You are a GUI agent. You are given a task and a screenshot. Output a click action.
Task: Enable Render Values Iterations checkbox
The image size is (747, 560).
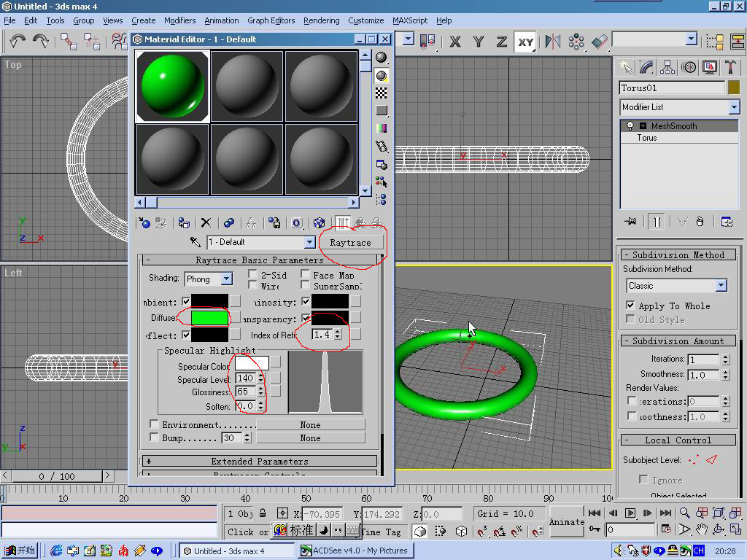[632, 401]
